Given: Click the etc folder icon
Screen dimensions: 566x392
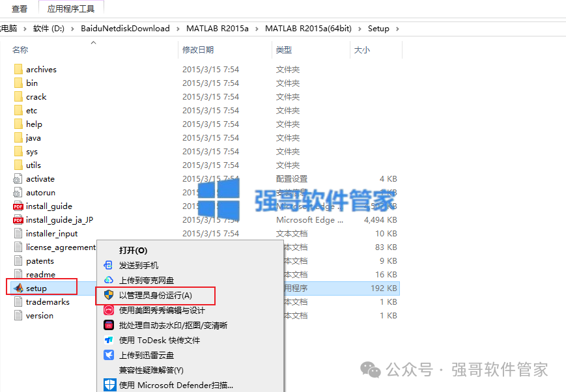Looking at the screenshot, I should pyautogui.click(x=18, y=111).
